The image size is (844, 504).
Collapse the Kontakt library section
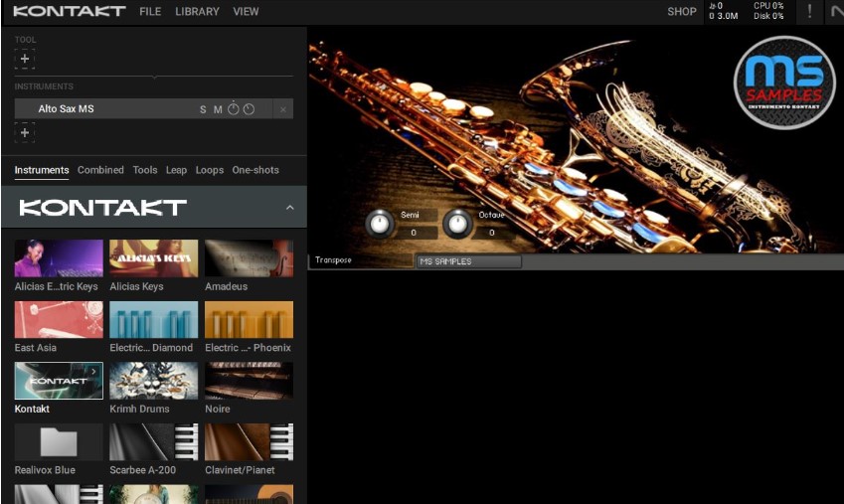coord(290,208)
